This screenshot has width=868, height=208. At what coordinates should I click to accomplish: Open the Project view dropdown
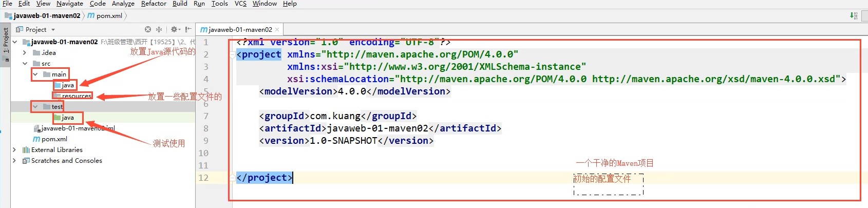tap(53, 30)
